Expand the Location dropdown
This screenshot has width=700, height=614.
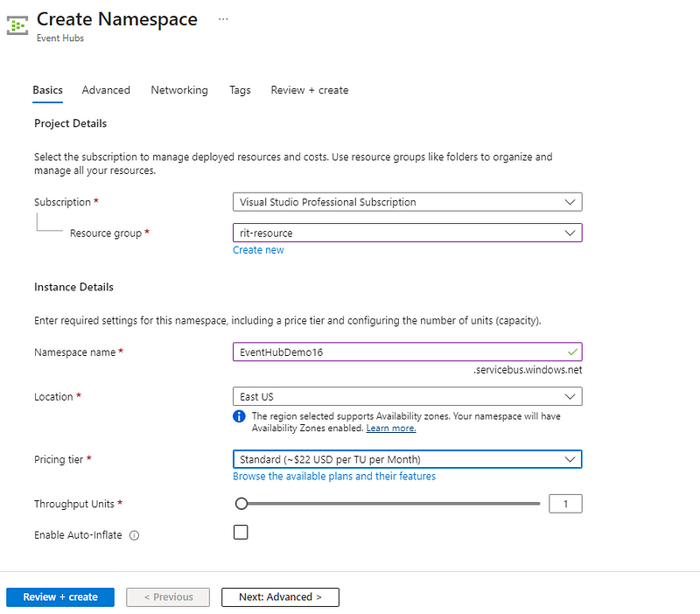tap(407, 397)
